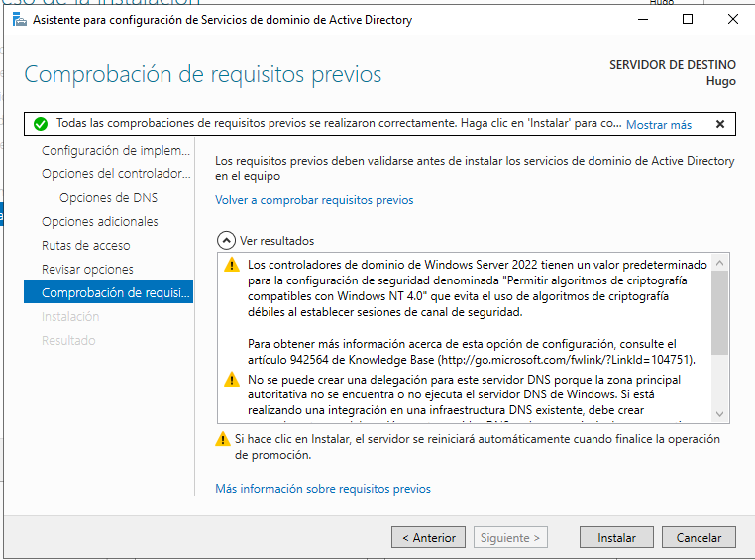Click the first warning icon about cryptography
This screenshot has height=560, width=755.
(x=231, y=265)
